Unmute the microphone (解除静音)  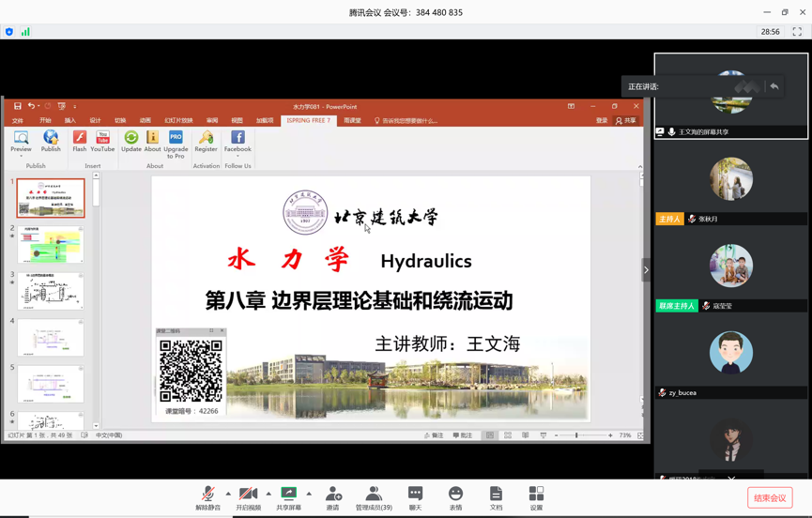click(207, 497)
